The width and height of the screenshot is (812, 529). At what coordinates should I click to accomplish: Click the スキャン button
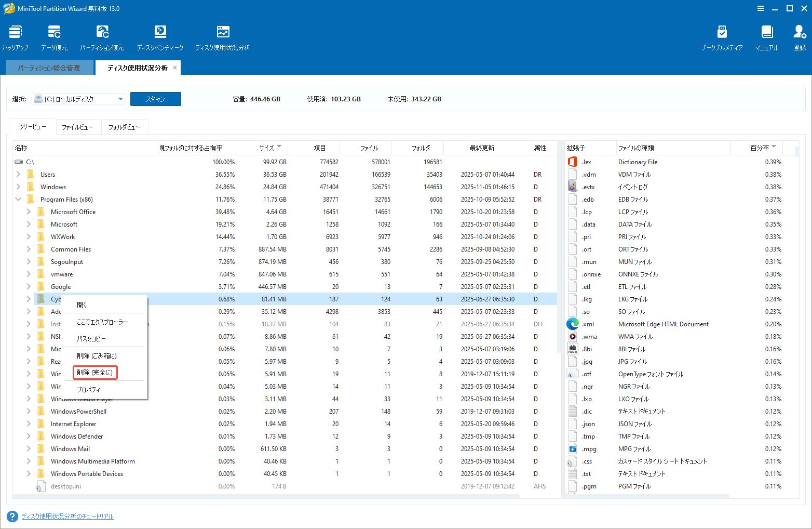156,99
